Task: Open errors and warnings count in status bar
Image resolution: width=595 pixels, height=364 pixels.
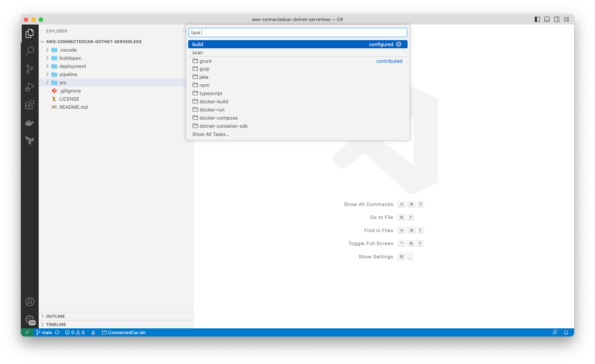Action: [75, 332]
